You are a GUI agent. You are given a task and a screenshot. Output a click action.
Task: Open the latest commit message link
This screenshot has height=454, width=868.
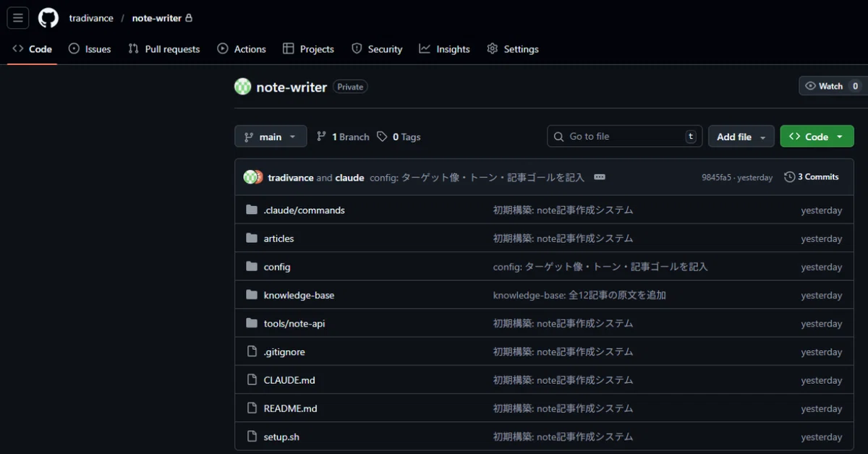coord(477,177)
